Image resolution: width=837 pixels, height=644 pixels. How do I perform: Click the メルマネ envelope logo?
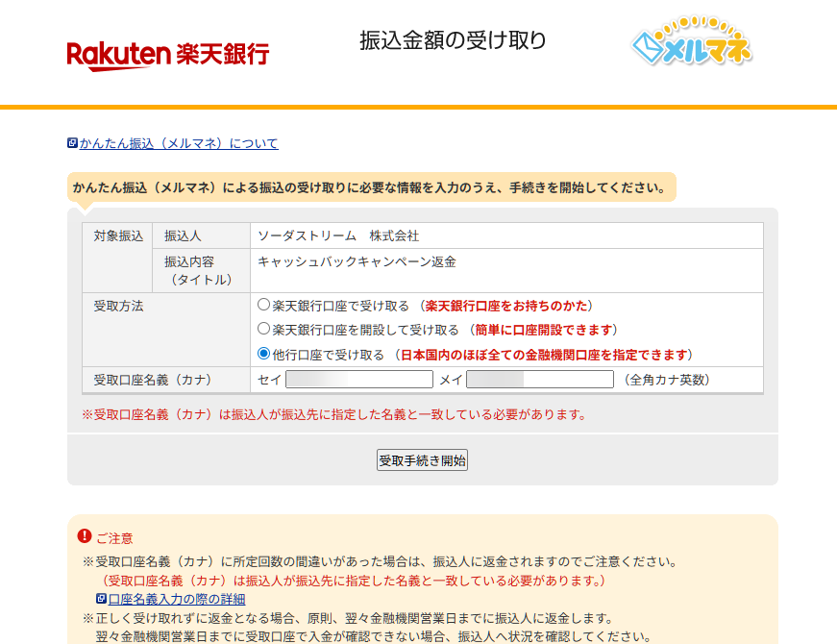pos(691,45)
